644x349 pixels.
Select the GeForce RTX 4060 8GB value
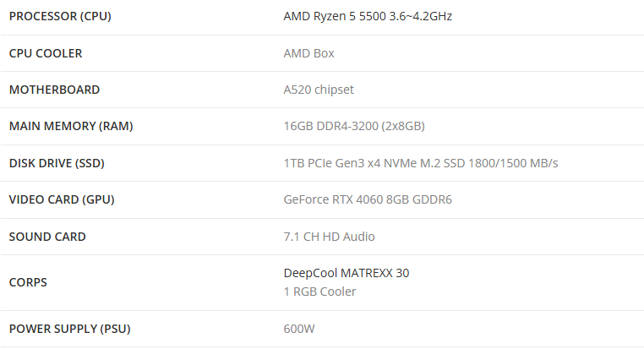point(368,199)
